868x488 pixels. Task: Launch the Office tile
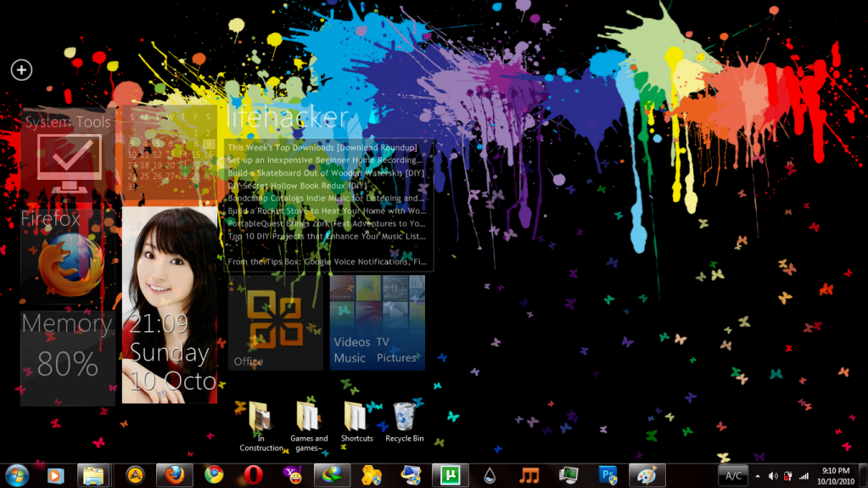click(275, 323)
